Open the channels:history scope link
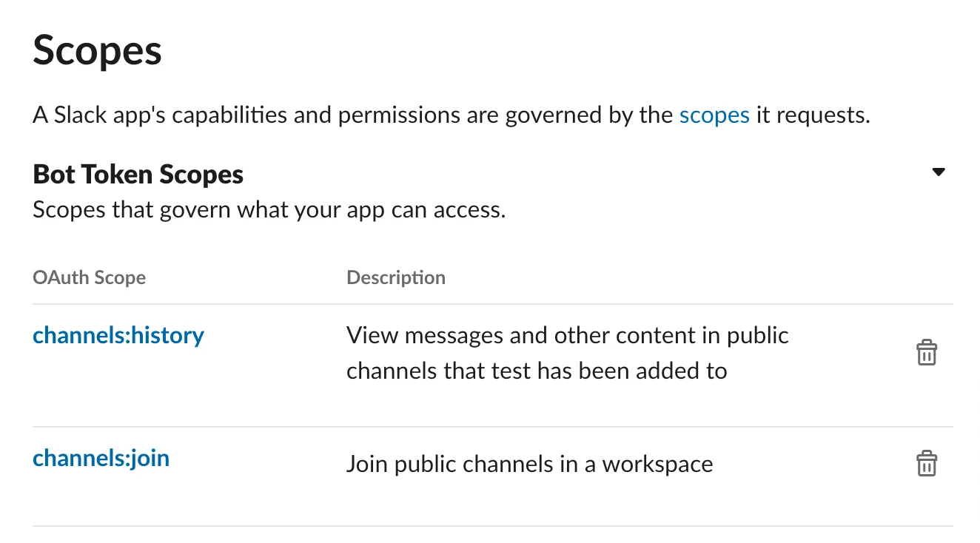The height and width of the screenshot is (543, 980). pos(118,335)
